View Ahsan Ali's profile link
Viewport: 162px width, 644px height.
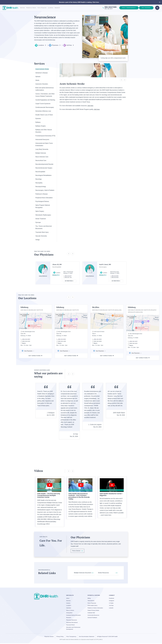point(43,276)
